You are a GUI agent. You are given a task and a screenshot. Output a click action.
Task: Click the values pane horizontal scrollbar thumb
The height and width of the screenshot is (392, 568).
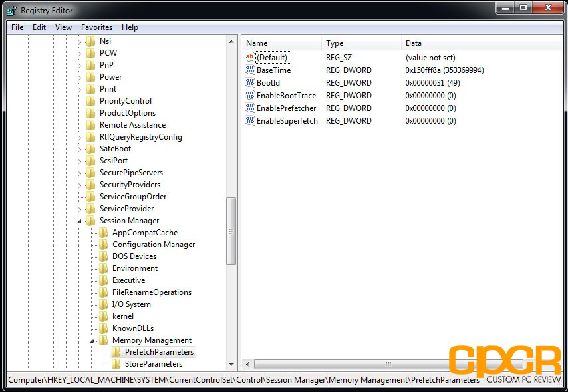tap(388, 364)
